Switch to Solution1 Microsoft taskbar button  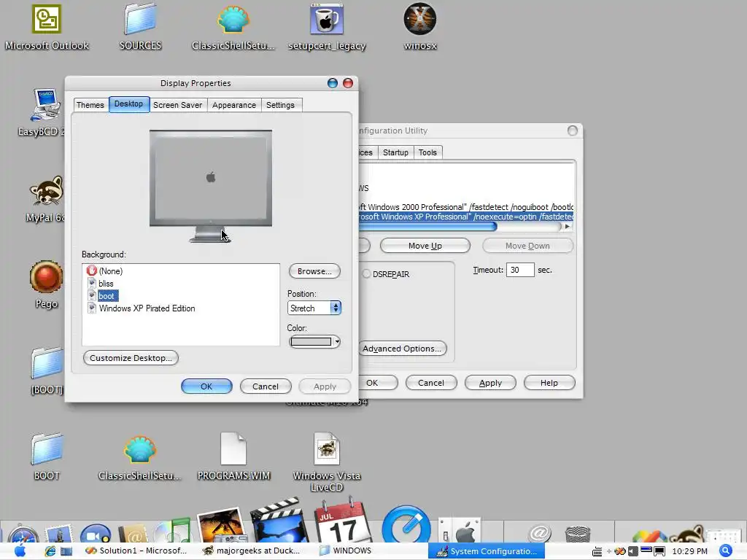coord(136,551)
